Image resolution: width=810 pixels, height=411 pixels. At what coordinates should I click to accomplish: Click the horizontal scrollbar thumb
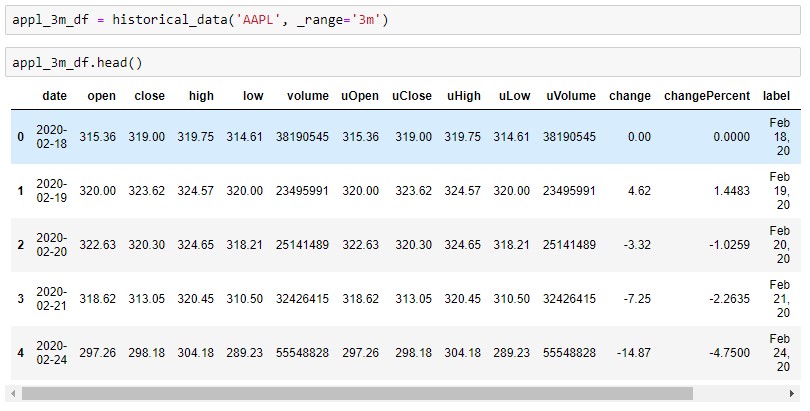(357, 393)
